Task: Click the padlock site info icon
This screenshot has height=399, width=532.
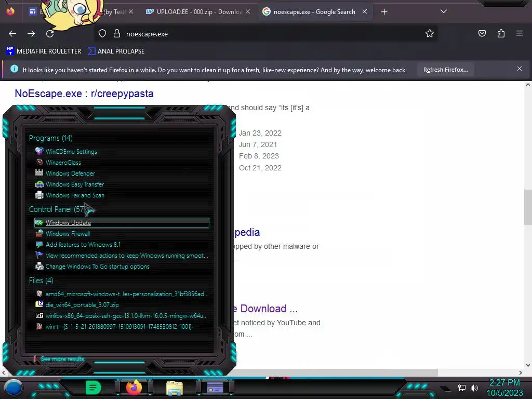Action: click(x=117, y=34)
